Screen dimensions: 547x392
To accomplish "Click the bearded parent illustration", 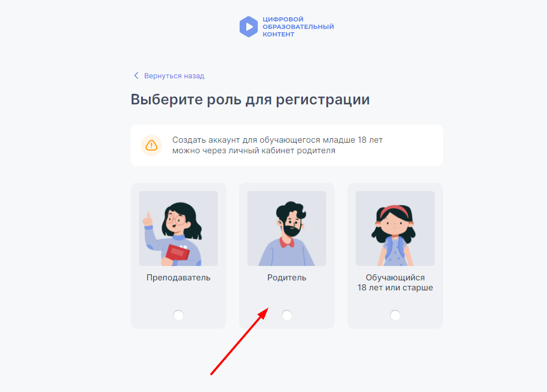I will 287,229.
